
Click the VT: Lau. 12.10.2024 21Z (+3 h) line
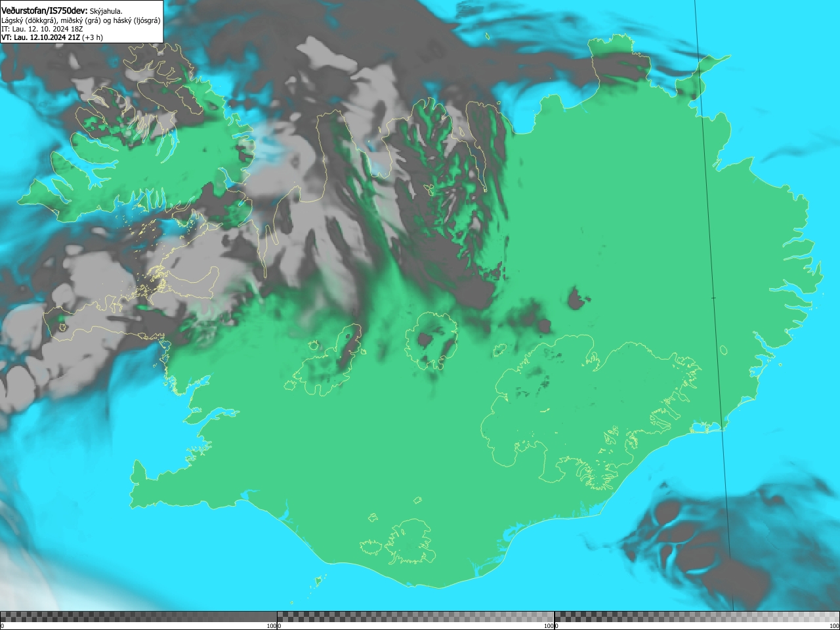[x=52, y=37]
